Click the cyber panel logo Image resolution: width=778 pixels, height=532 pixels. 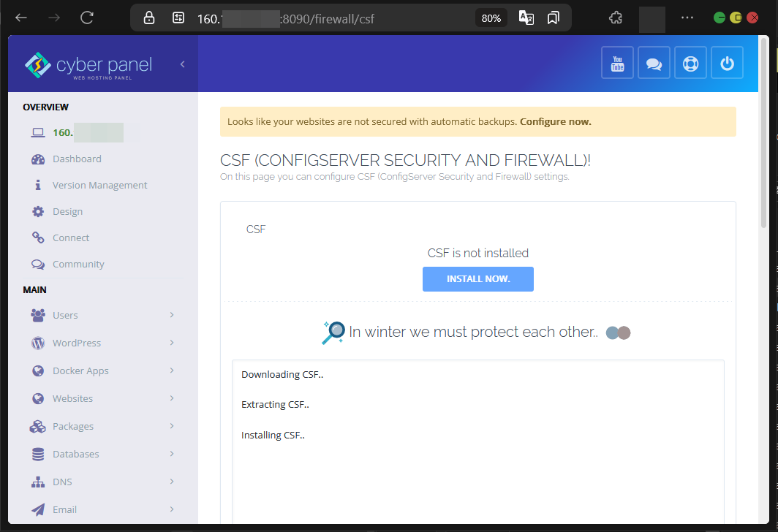(88, 66)
